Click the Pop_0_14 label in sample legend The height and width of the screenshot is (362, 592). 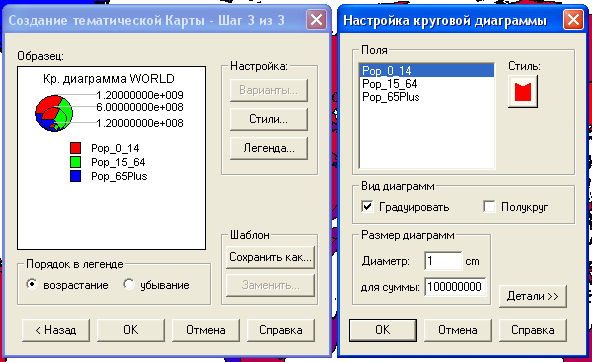115,148
